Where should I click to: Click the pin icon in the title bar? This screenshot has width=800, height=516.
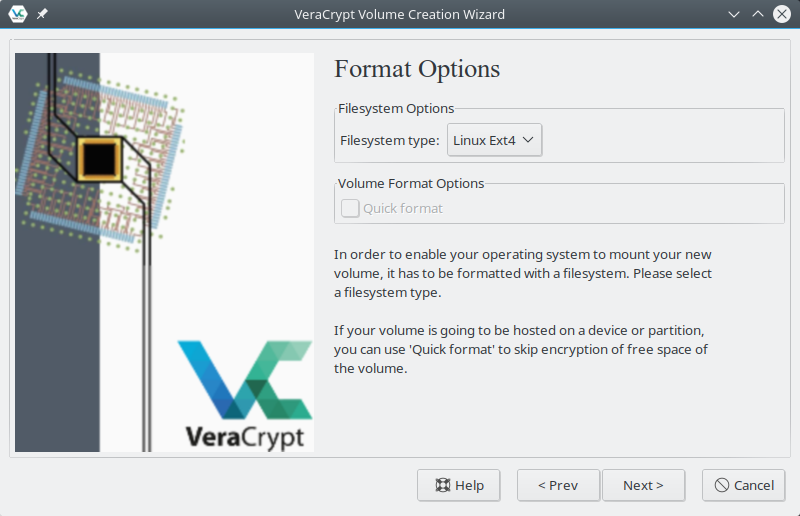[x=42, y=15]
